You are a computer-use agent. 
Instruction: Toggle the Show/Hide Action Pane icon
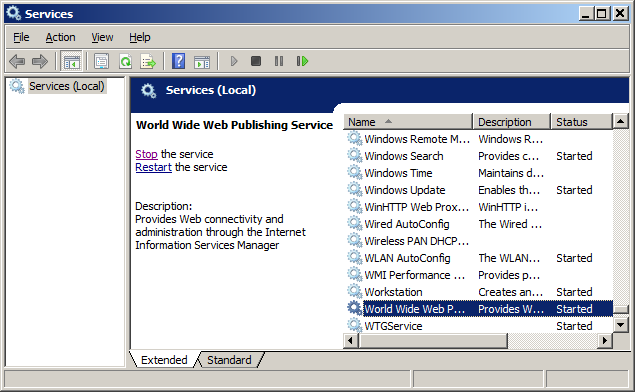coord(202,62)
